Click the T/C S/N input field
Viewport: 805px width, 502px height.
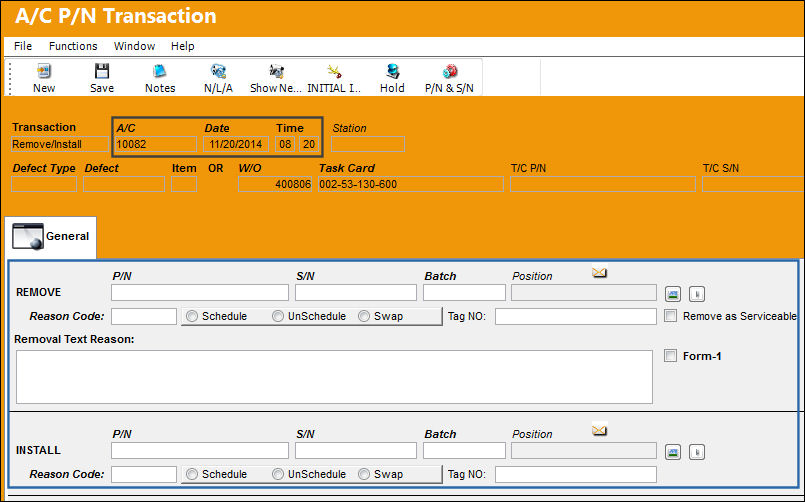[753, 184]
